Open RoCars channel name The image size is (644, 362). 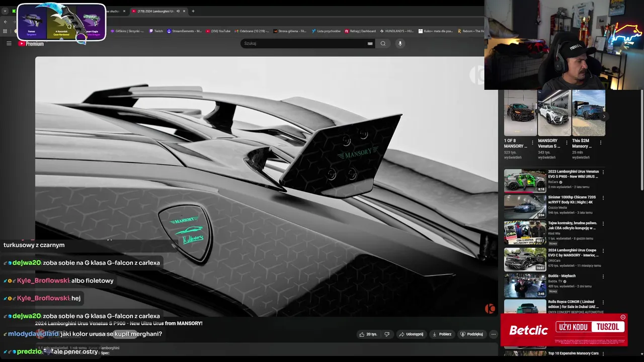pos(554,182)
